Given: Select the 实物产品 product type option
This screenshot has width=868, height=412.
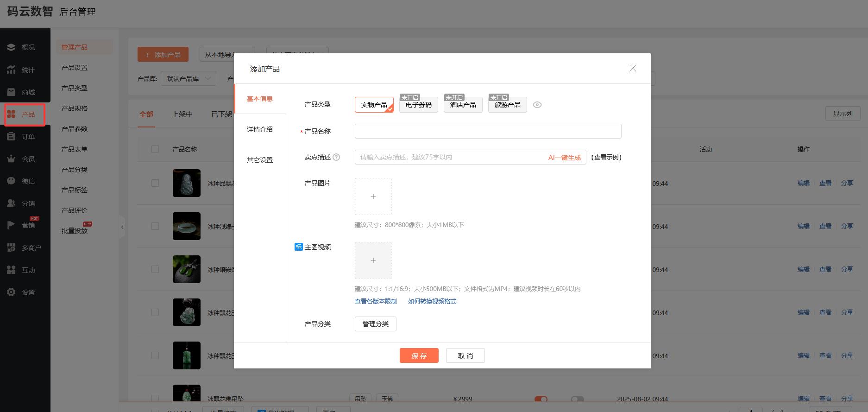Looking at the screenshot, I should tap(374, 105).
